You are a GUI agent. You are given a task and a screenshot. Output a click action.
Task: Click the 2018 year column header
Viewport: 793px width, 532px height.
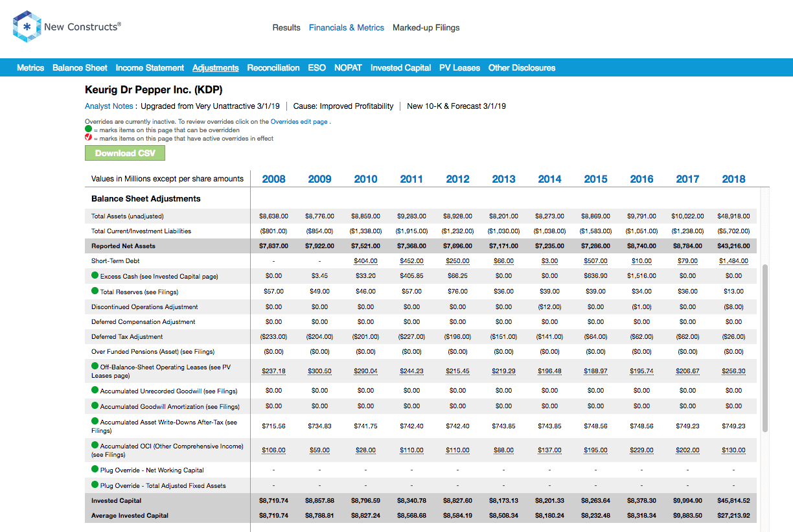[734, 179]
